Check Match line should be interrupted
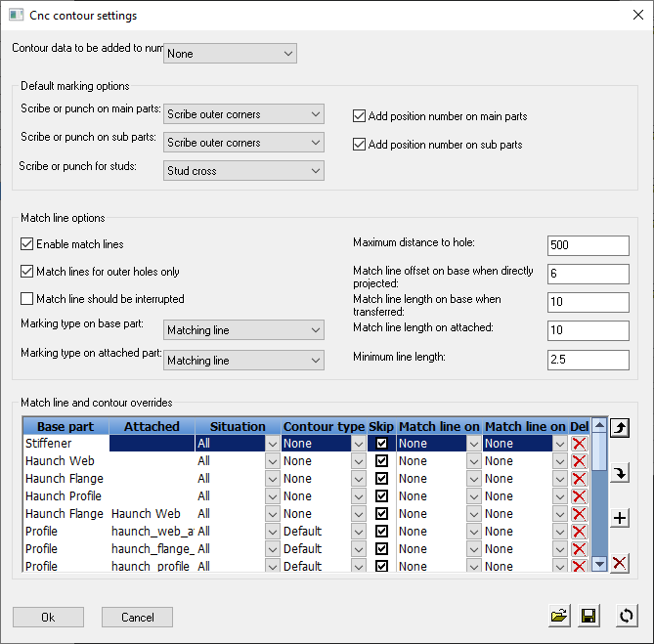The width and height of the screenshot is (654, 644). (x=27, y=299)
